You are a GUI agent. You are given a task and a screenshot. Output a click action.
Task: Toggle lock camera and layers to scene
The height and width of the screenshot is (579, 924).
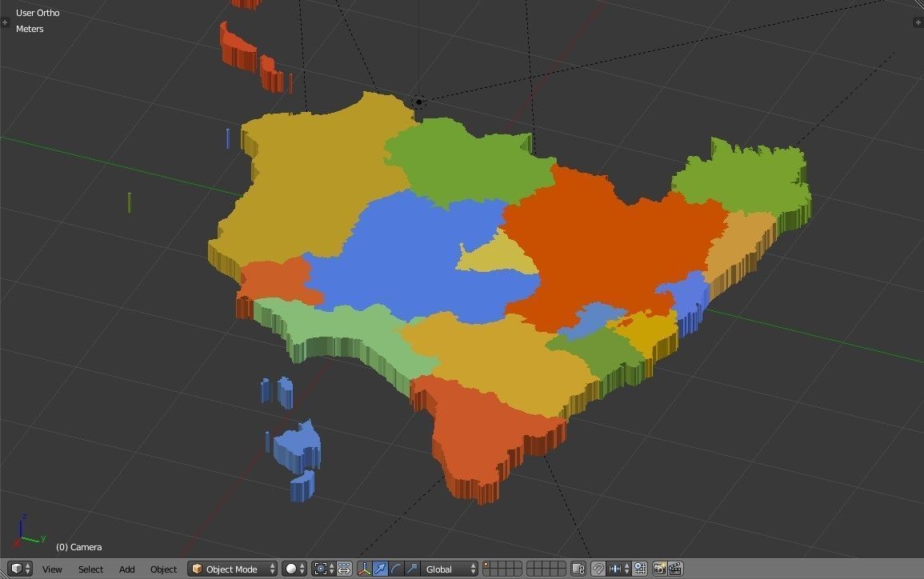(x=578, y=569)
